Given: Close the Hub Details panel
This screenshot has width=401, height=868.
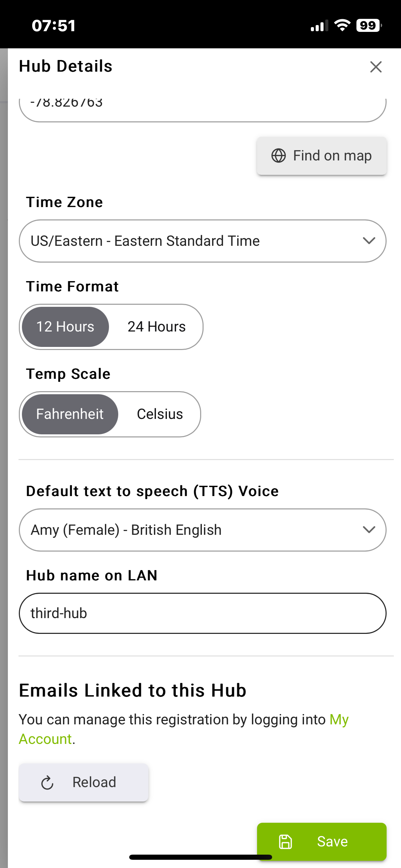Looking at the screenshot, I should point(376,67).
